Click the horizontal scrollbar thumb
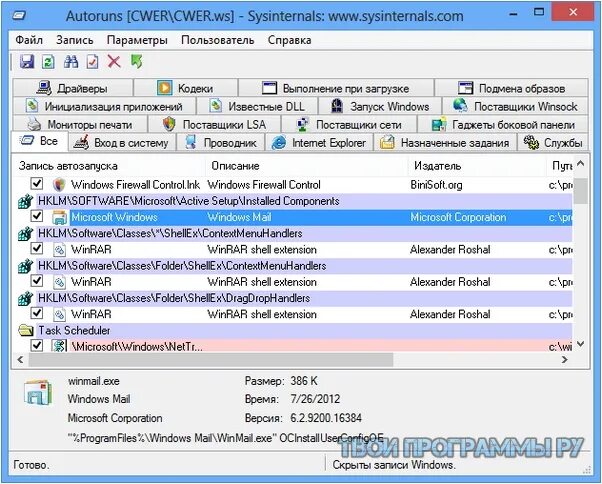Viewport: 602px width, 484px height. 210,360
